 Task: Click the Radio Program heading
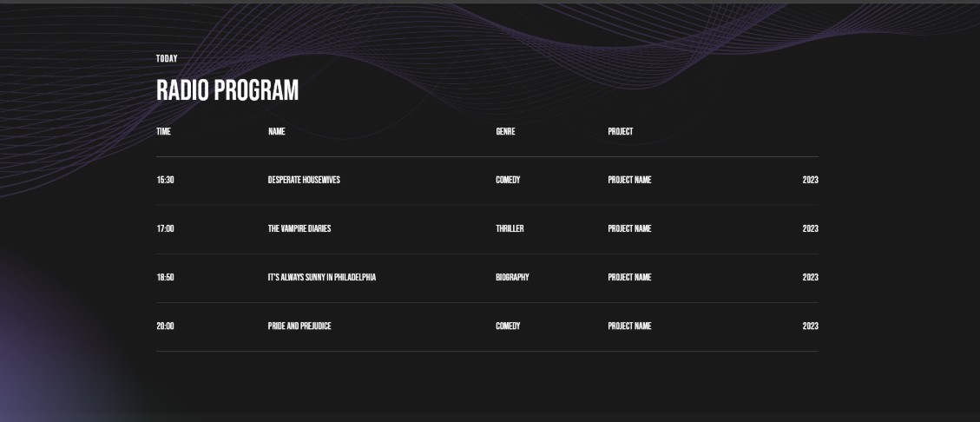(227, 90)
